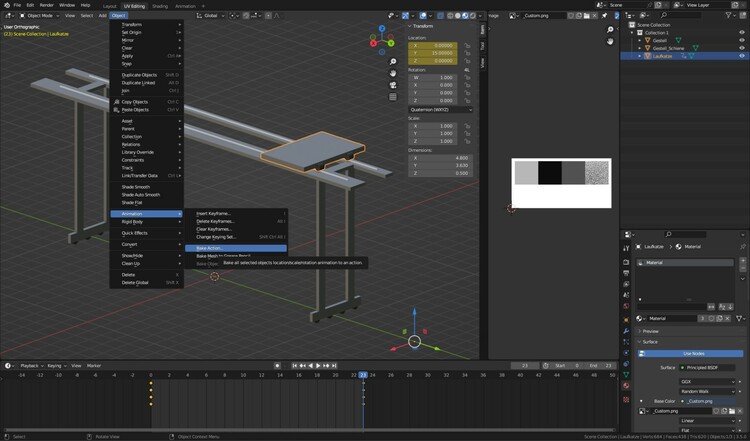This screenshot has width=750, height=441.
Task: Click the image editor zoom icon
Action: tap(610, 31)
